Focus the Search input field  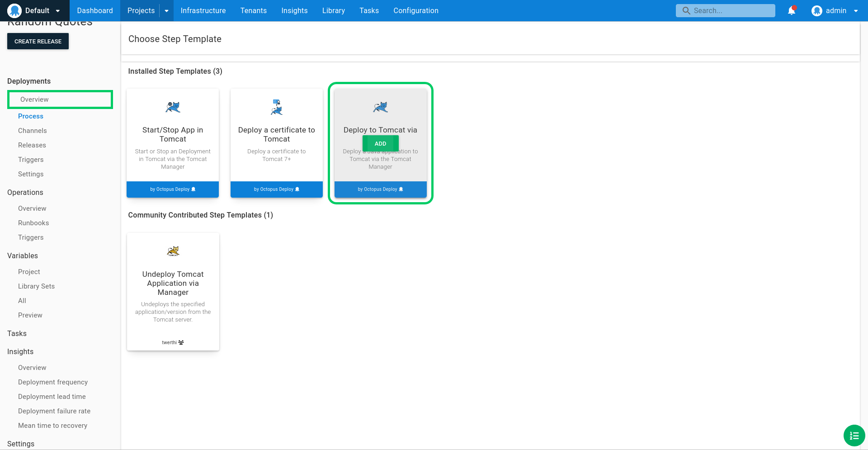[725, 10]
